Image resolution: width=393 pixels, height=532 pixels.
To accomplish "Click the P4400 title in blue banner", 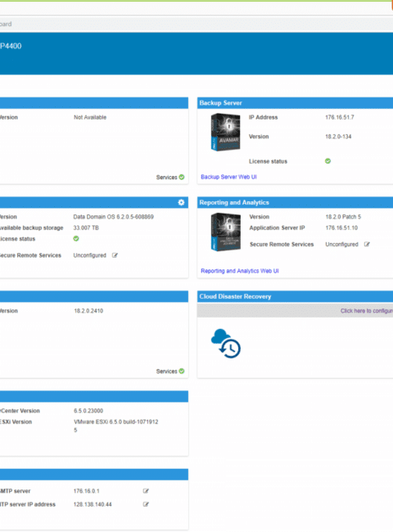I will (x=11, y=46).
